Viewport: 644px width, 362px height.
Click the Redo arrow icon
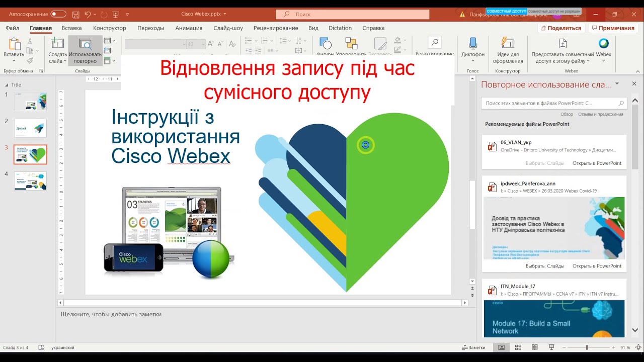104,14
